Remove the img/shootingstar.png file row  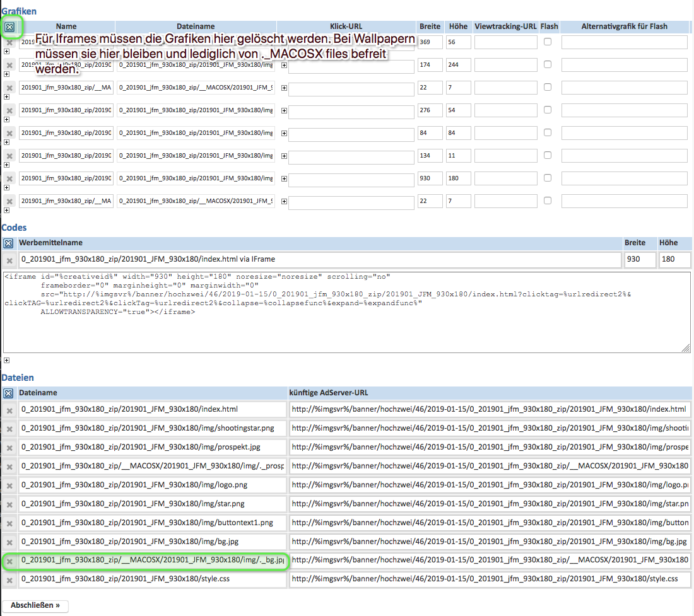coord(9,429)
